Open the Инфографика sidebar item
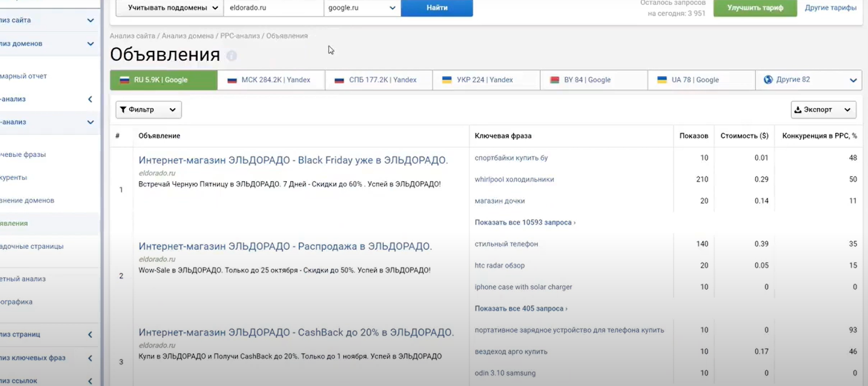Screen dimensions: 868x386 16,302
